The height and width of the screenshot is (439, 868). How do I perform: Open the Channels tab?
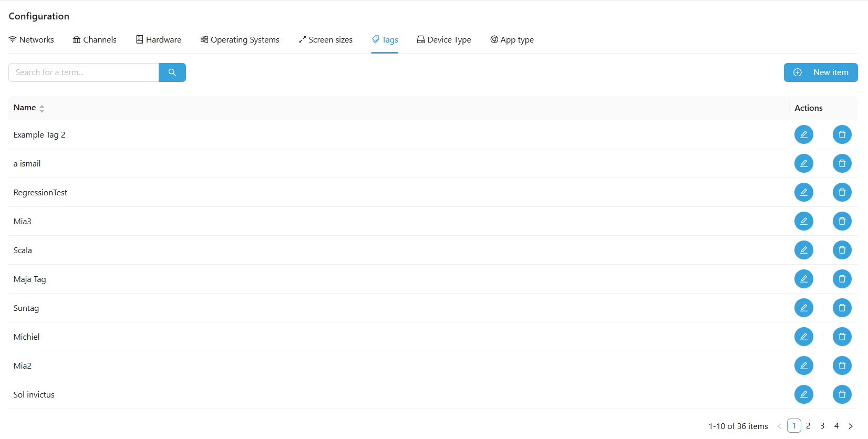[95, 40]
